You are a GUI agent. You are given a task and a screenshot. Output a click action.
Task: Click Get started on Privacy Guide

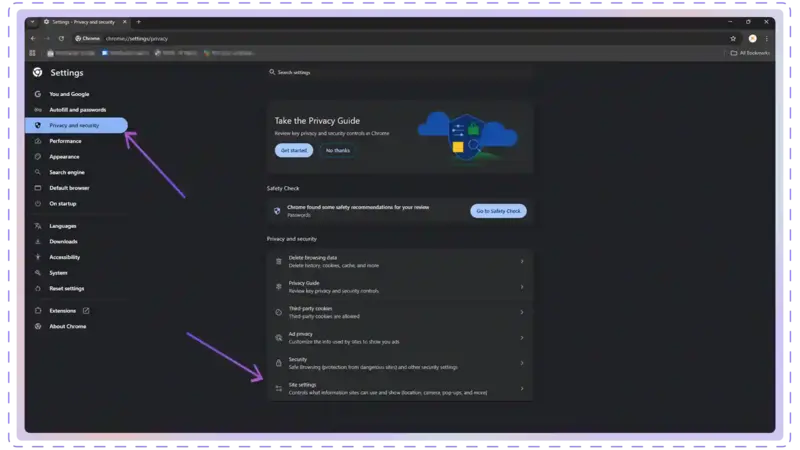[294, 151]
